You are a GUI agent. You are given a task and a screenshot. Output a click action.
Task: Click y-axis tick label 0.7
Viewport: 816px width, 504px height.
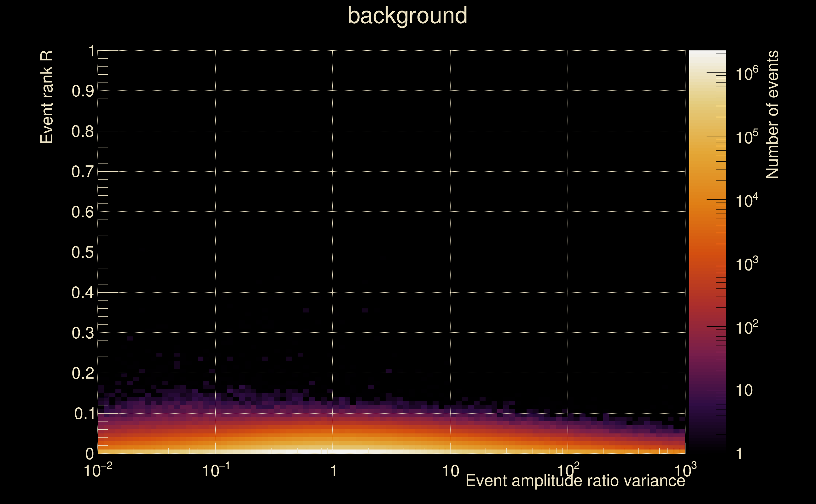[82, 172]
